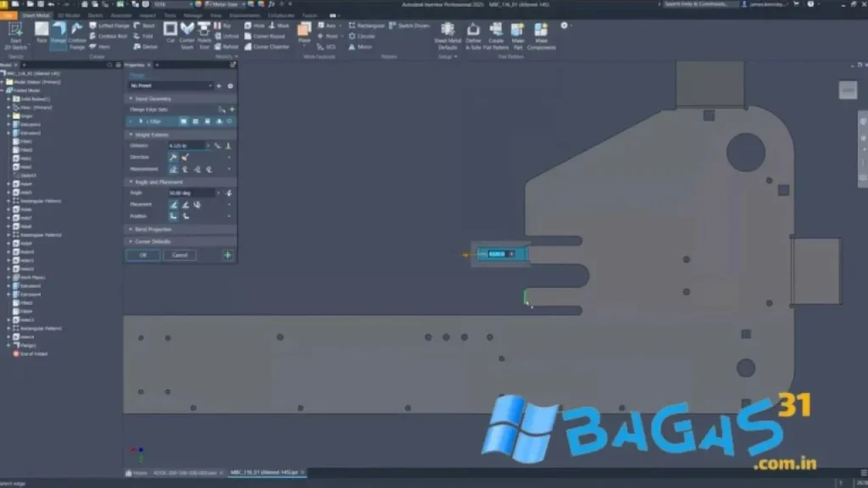Click the Distance input field
The height and width of the screenshot is (488, 868).
[x=185, y=146]
